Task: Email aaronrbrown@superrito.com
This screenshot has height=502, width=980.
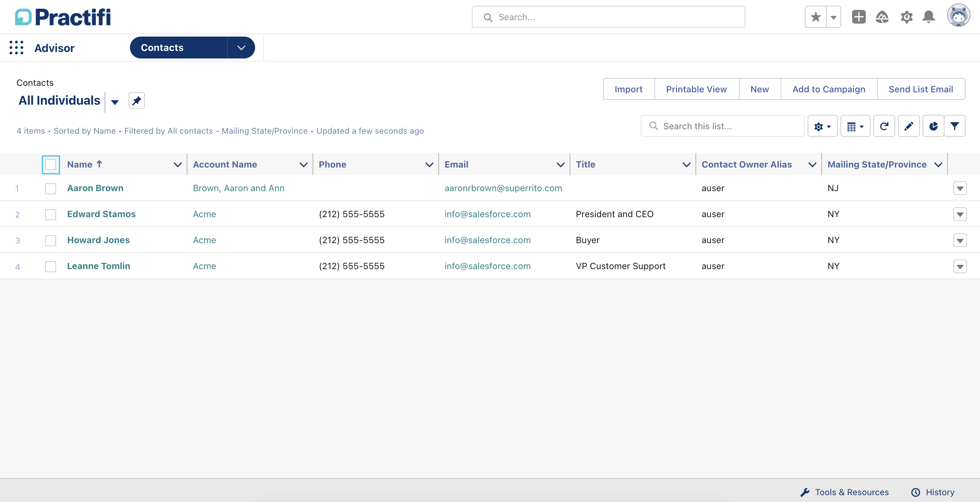Action: 503,188
